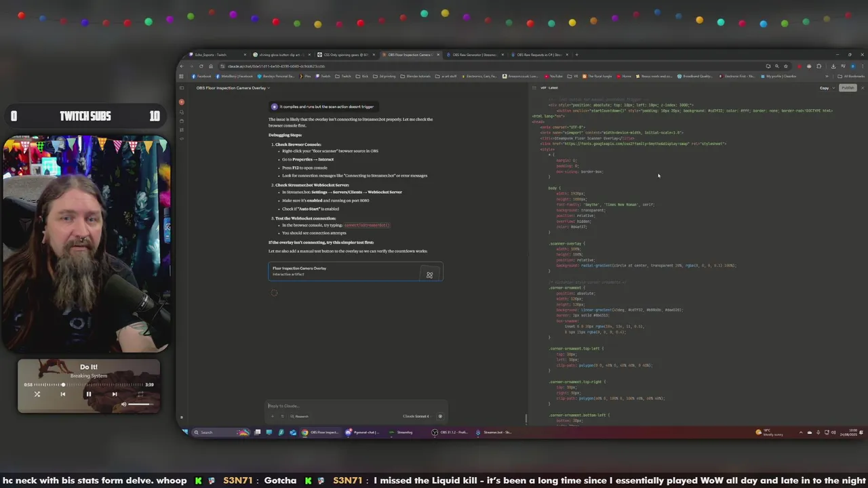868x488 pixels.
Task: Open the Facebook bookmark
Action: coord(202,76)
